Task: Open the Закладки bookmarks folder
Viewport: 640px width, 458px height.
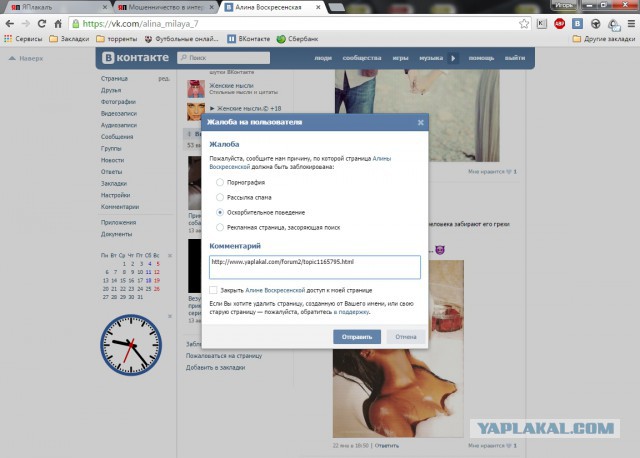Action: point(69,39)
